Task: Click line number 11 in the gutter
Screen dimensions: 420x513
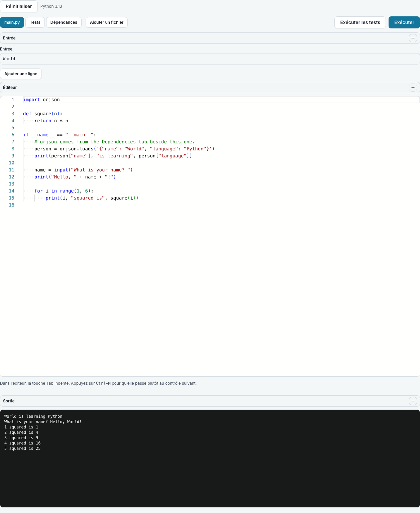Action: pyautogui.click(x=12, y=170)
